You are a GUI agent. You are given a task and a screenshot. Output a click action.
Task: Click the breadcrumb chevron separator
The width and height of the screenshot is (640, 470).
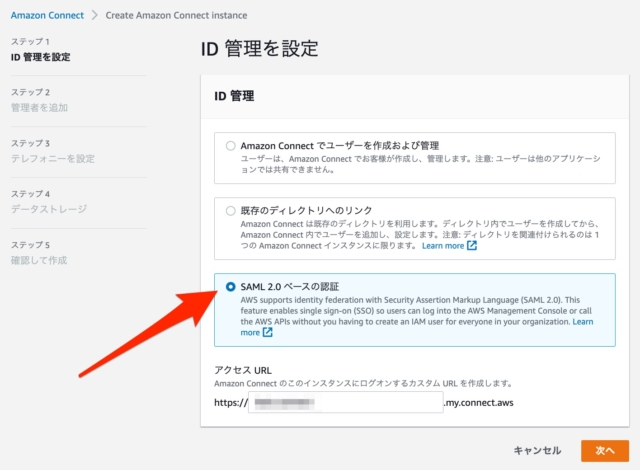95,16
